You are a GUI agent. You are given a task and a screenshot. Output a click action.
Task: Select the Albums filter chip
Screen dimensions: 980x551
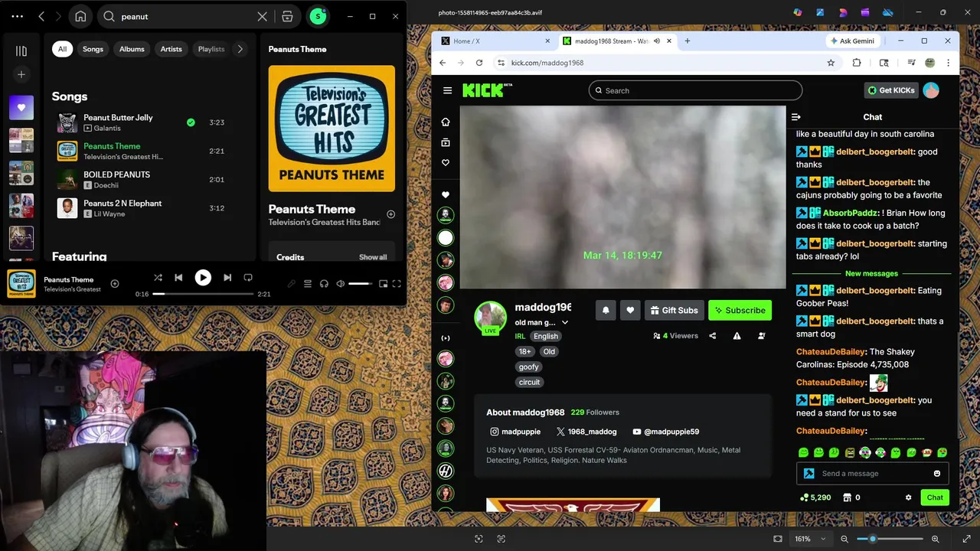coord(132,49)
